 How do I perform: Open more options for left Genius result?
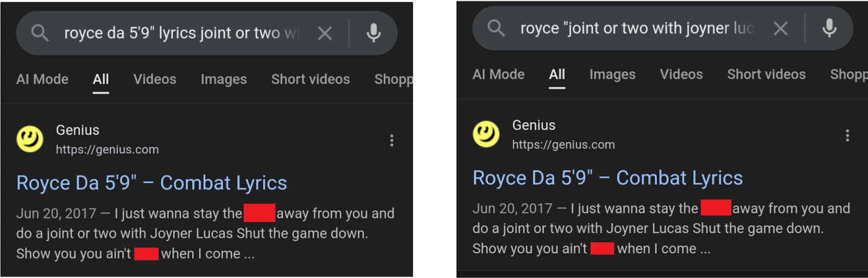click(392, 141)
